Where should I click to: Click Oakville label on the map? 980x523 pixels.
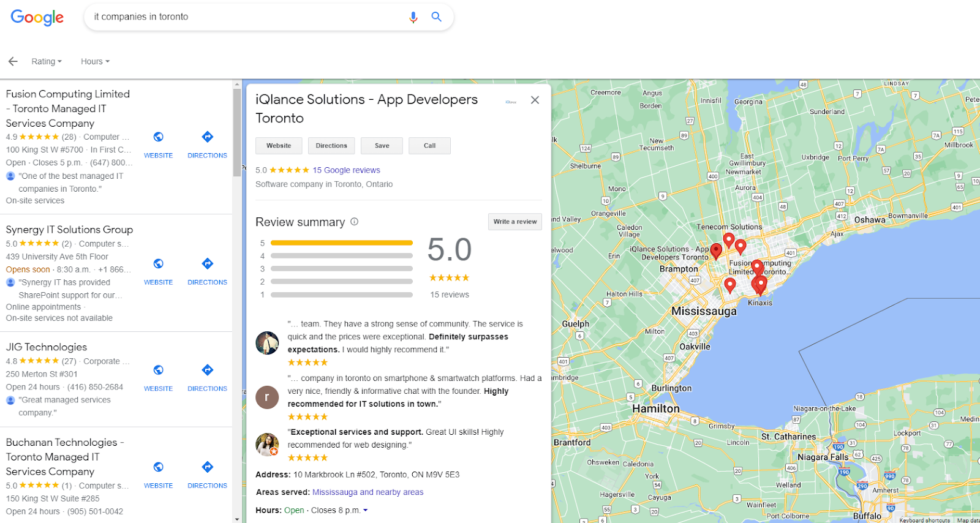[695, 347]
